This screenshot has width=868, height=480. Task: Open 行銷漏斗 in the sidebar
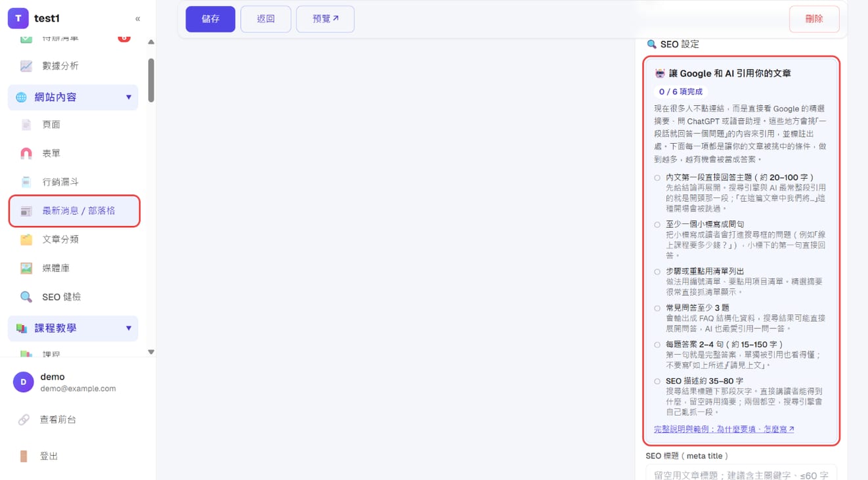pyautogui.click(x=74, y=182)
